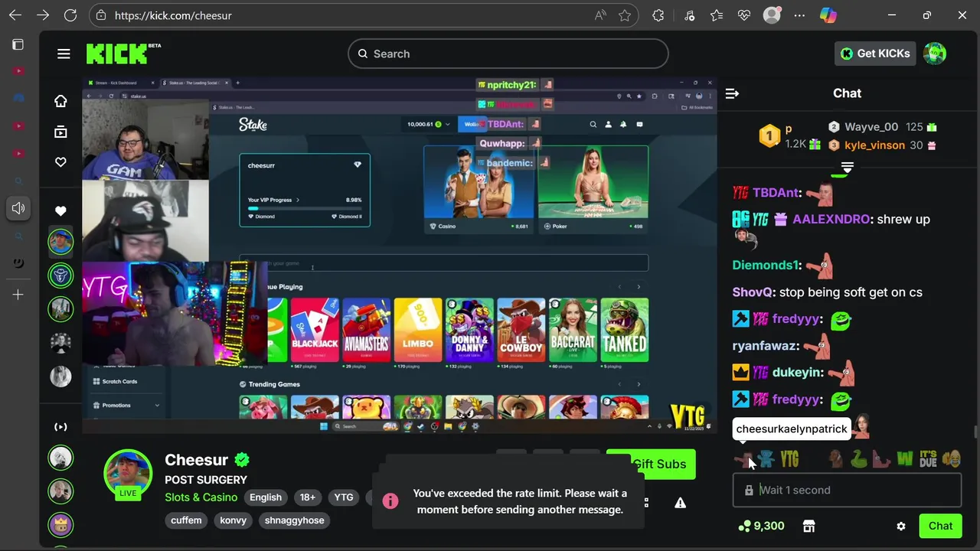This screenshot has height=551, width=980.
Task: Select the YTG emote in quick emotes
Action: (789, 458)
